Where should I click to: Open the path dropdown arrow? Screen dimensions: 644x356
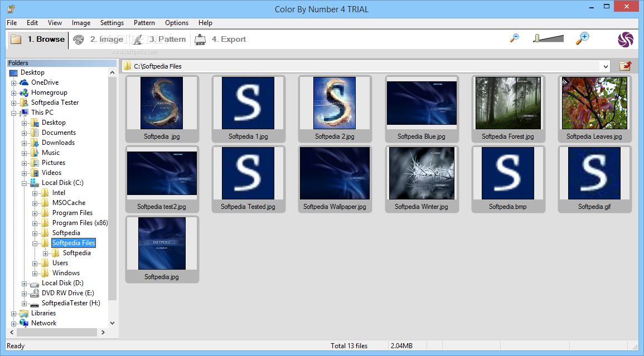606,66
